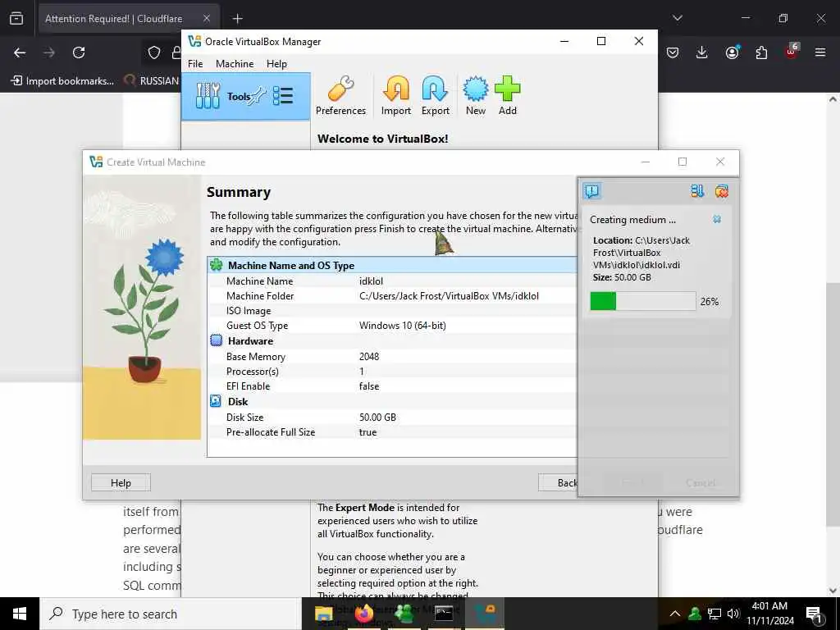Open the Tools list menu icon
The height and width of the screenshot is (630, 840).
point(283,97)
